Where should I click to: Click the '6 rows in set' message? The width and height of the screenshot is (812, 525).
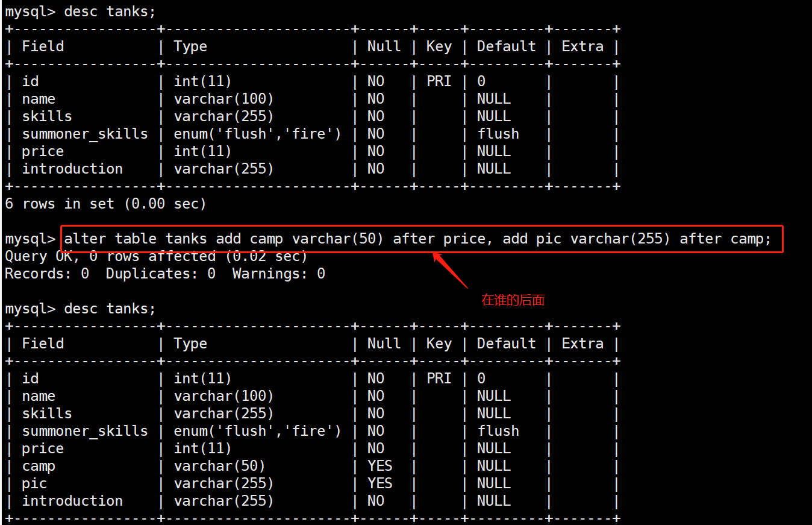60,204
